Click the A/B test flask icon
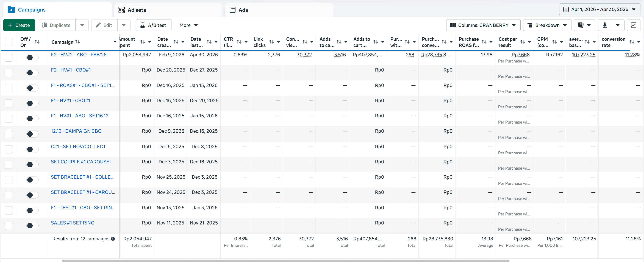Viewport: 644px width, 262px height. pyautogui.click(x=143, y=25)
